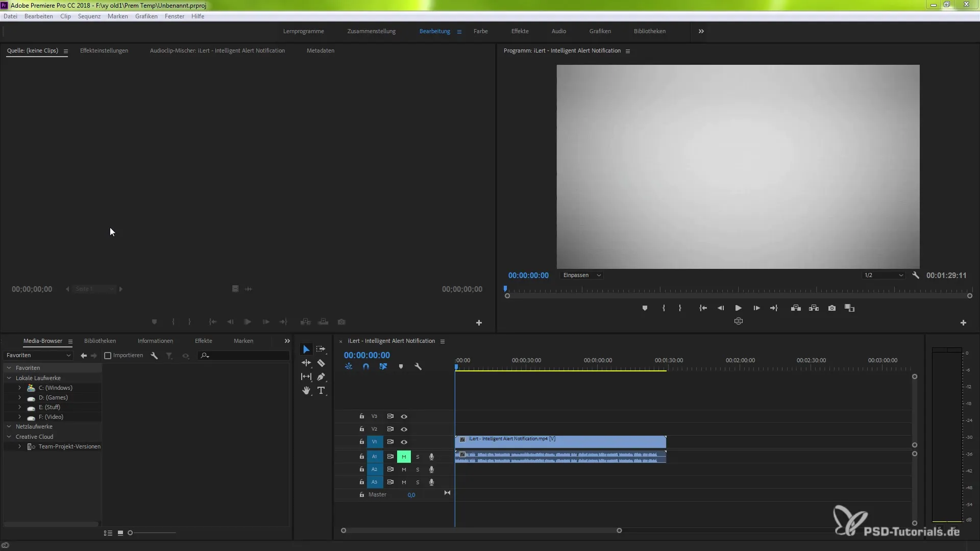
Task: Toggle lock on track V3
Action: (x=362, y=416)
